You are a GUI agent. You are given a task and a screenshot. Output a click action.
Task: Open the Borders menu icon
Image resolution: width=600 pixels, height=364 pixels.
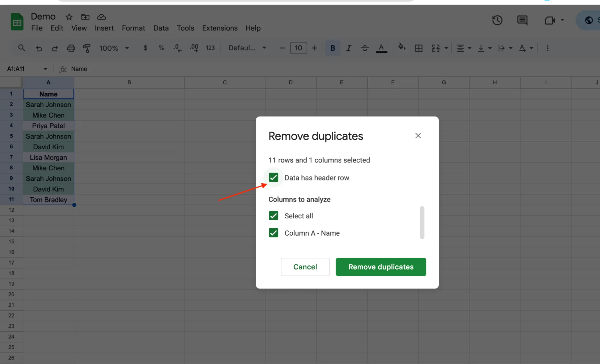(x=419, y=48)
